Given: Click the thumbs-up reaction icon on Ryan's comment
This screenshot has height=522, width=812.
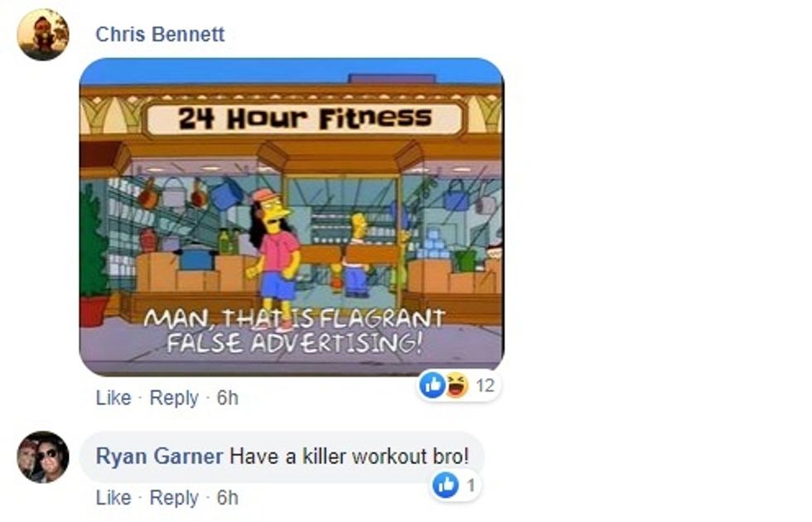Looking at the screenshot, I should [x=446, y=486].
